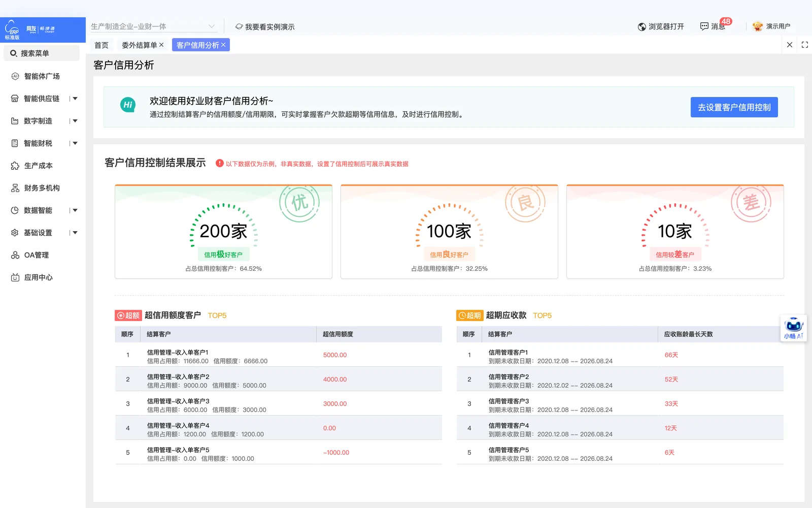Click the 良 stamp on the card

(525, 202)
